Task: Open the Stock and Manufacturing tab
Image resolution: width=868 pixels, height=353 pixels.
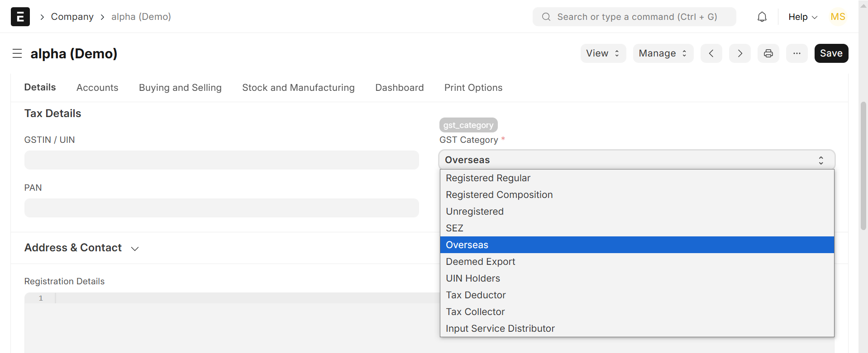Action: (x=298, y=88)
